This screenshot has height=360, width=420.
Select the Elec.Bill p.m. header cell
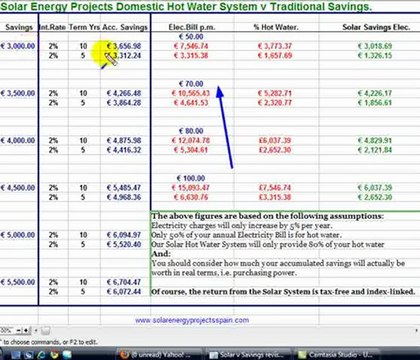pos(192,27)
